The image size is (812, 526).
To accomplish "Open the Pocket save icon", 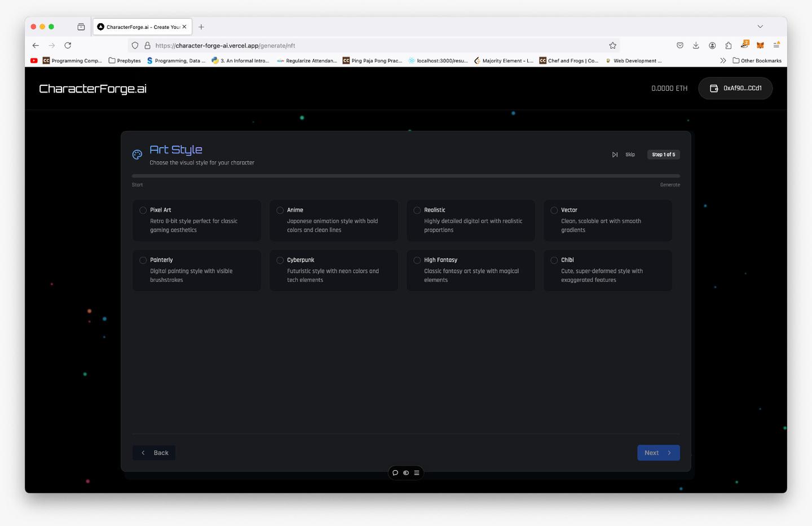I will 680,46.
